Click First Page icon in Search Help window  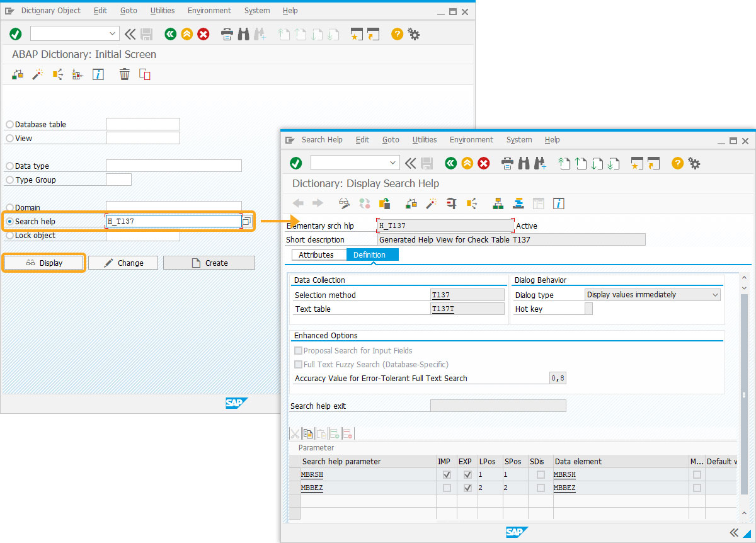coord(564,164)
